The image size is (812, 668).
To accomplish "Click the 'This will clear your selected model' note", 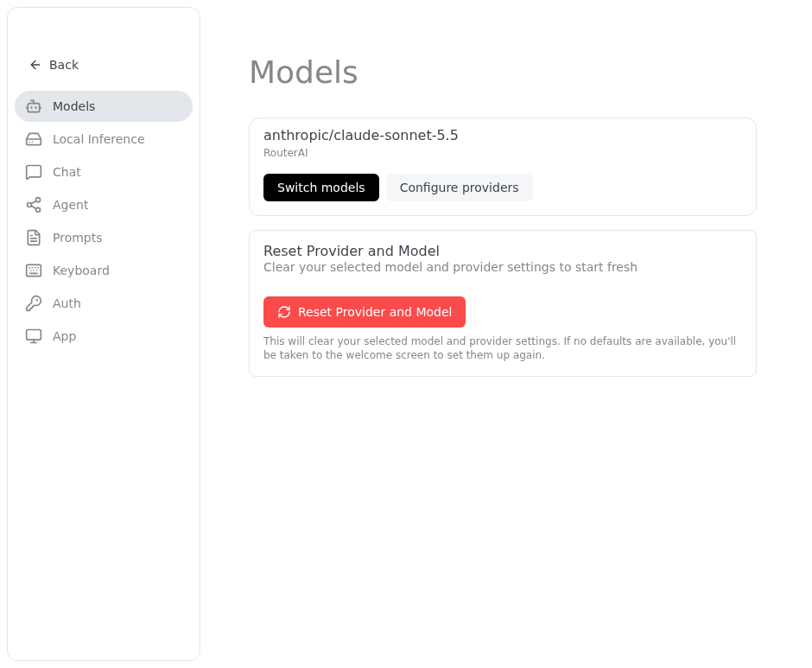I will [500, 347].
